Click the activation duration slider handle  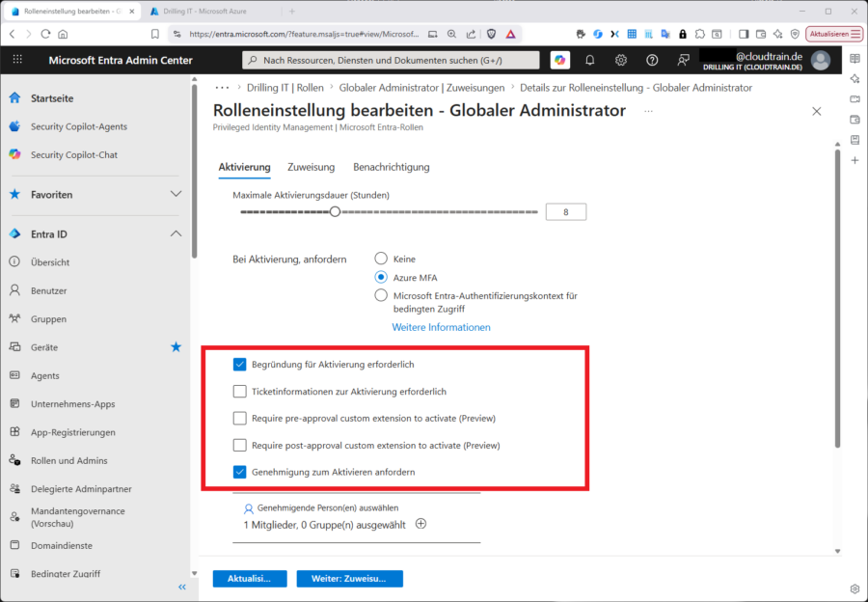(x=335, y=211)
